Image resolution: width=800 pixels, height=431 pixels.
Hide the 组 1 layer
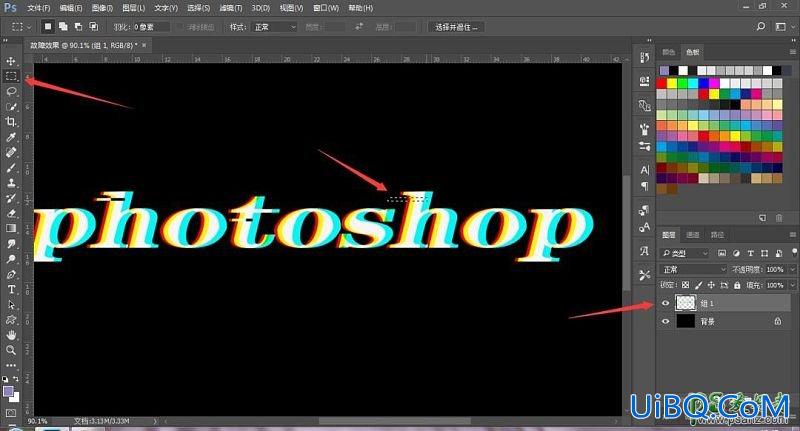(x=665, y=303)
